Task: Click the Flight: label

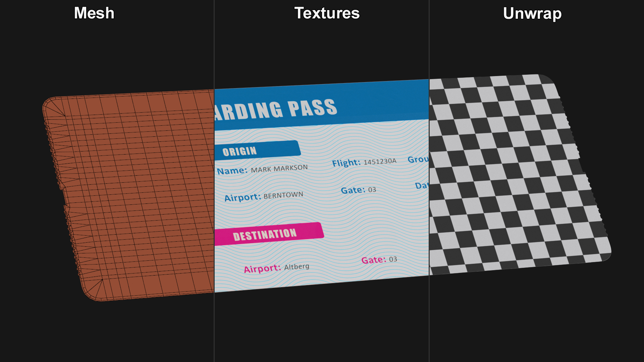Action: 346,163
